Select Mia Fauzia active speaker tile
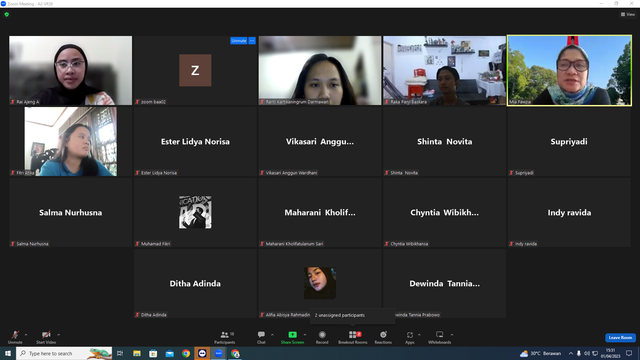 click(569, 70)
